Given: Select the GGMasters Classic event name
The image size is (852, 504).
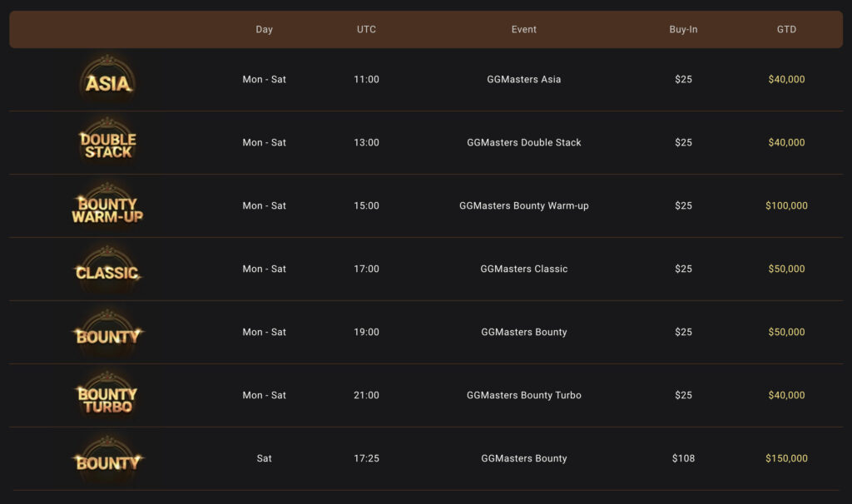Looking at the screenshot, I should [x=524, y=269].
